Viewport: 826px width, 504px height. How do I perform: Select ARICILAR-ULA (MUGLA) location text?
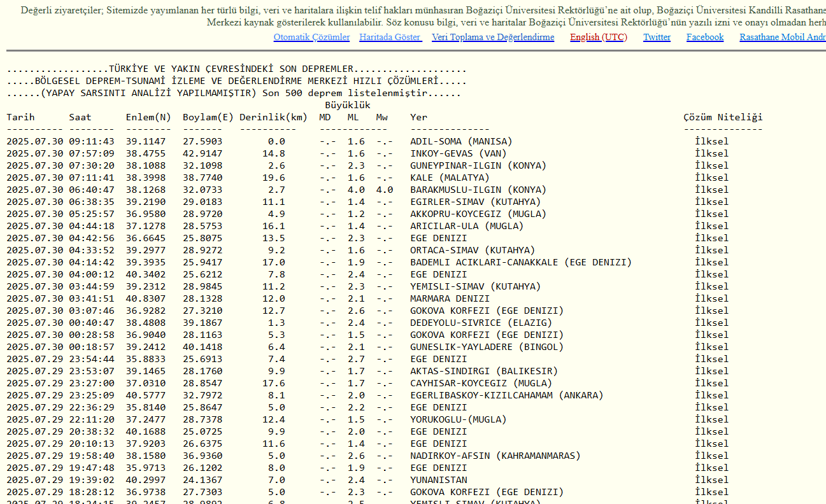pyautogui.click(x=467, y=226)
